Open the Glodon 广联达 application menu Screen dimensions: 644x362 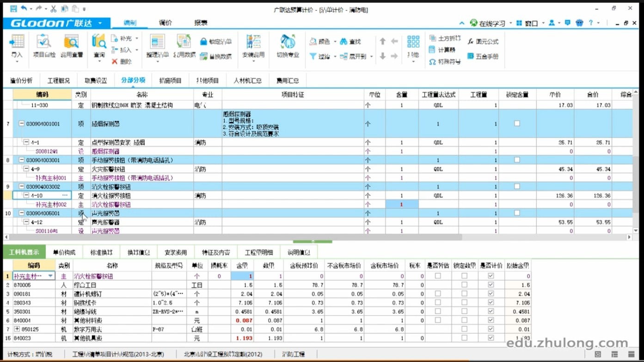tap(56, 23)
